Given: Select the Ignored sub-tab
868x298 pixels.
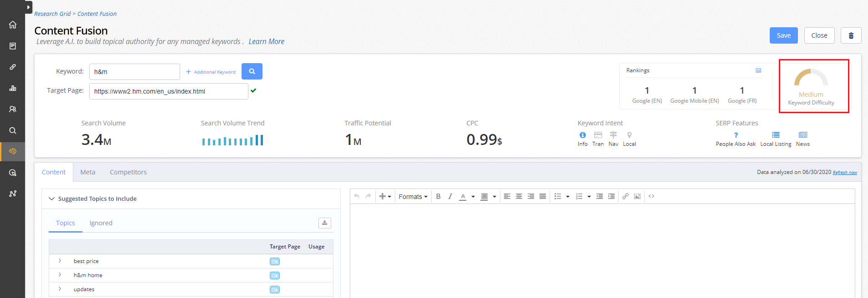Looking at the screenshot, I should point(101,223).
